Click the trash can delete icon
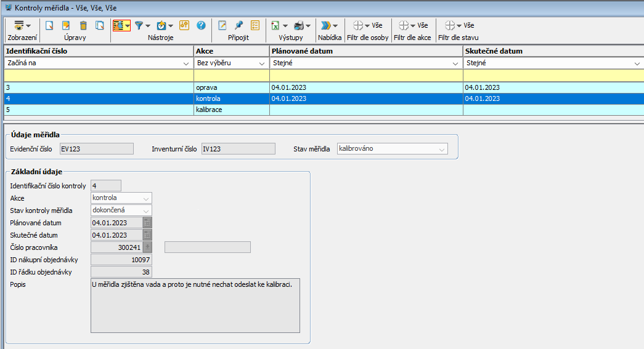 (83, 26)
